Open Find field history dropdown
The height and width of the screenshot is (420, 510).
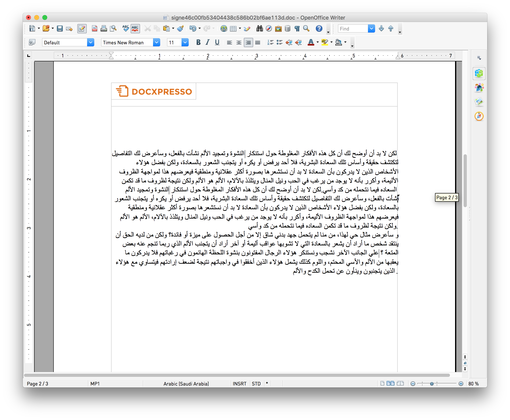(x=371, y=28)
